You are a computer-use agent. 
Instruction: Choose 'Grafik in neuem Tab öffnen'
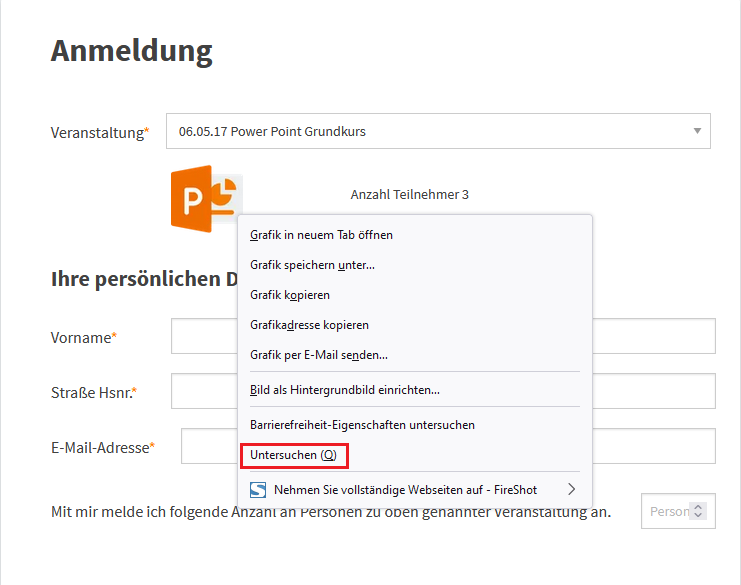point(321,235)
